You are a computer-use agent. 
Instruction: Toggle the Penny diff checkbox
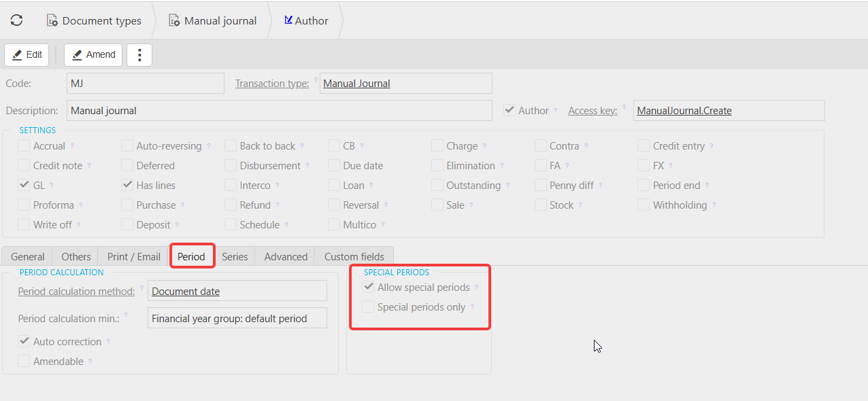pyautogui.click(x=541, y=185)
